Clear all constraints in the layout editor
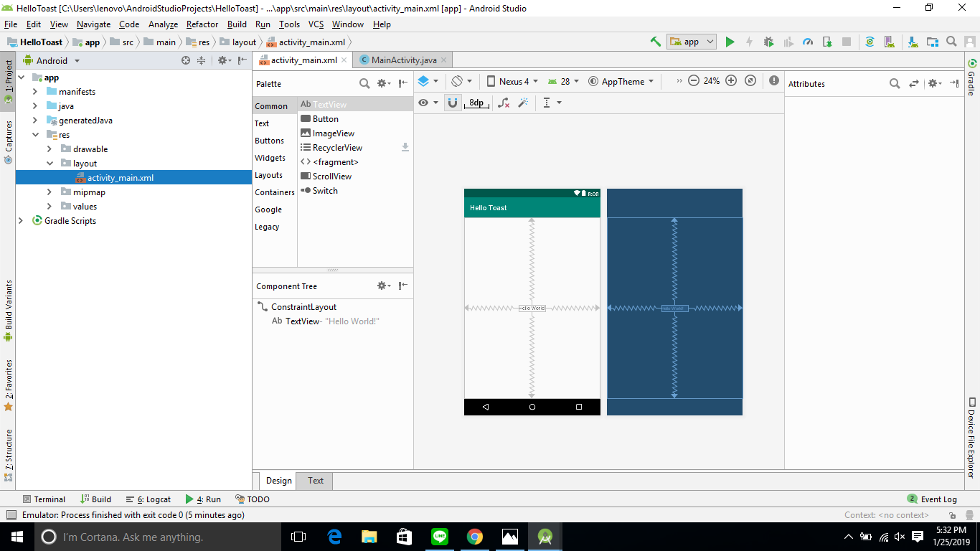The image size is (980, 551). tap(503, 103)
